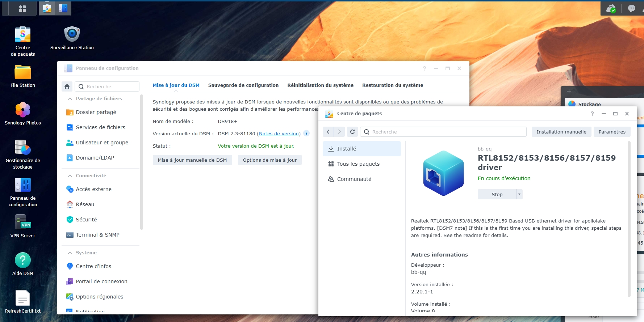Collapse the Partage de fichiers section
Screen dimensions: 644x322
[x=70, y=99]
